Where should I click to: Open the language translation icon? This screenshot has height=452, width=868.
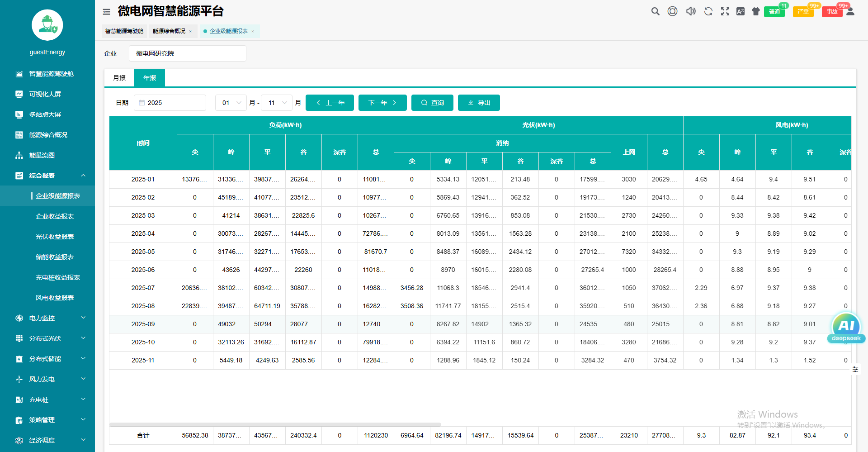[x=741, y=12]
